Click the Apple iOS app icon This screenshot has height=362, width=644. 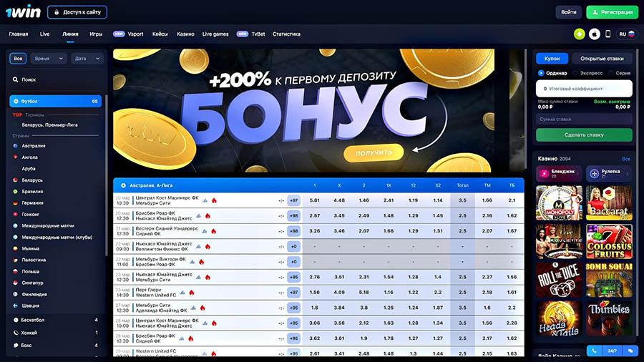pos(593,34)
